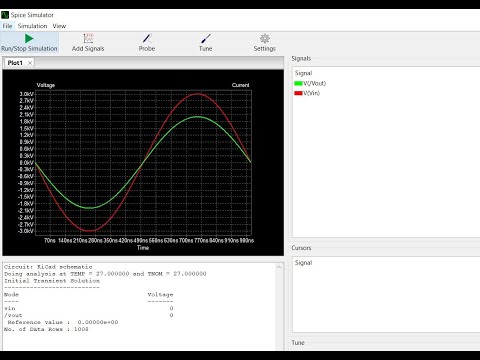The width and height of the screenshot is (480, 360).
Task: Click the Spice Simulator app icon
Action: pyautogui.click(x=5, y=15)
